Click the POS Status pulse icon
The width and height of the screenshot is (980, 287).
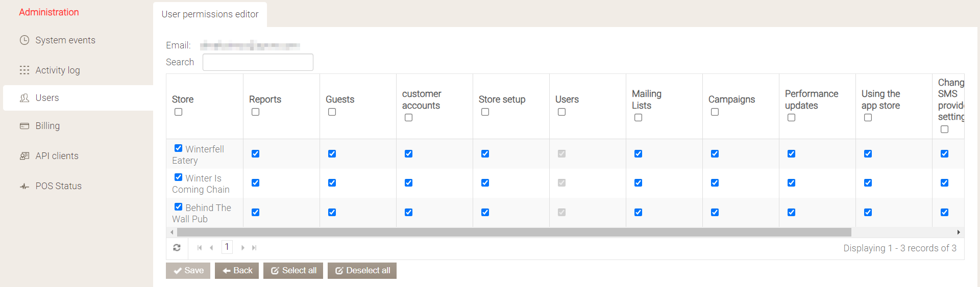coord(24,187)
